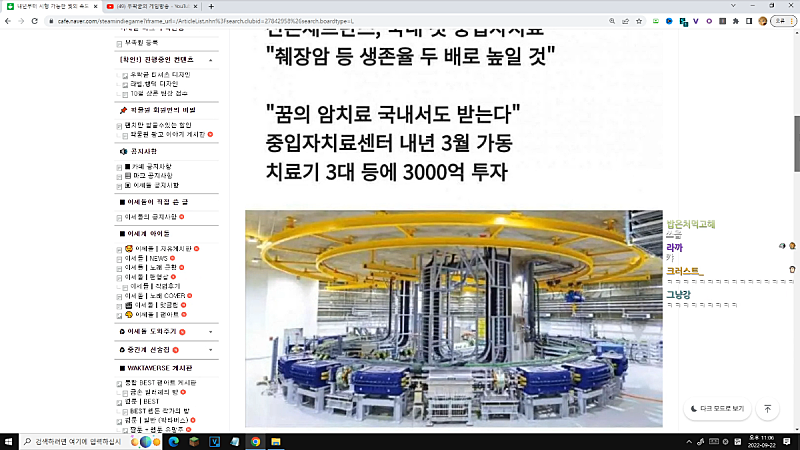Open the zoom magnifier in address bar

coord(612,21)
